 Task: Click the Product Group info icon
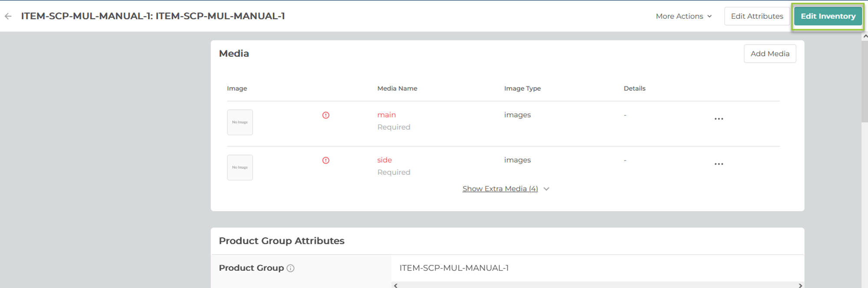[291, 268]
